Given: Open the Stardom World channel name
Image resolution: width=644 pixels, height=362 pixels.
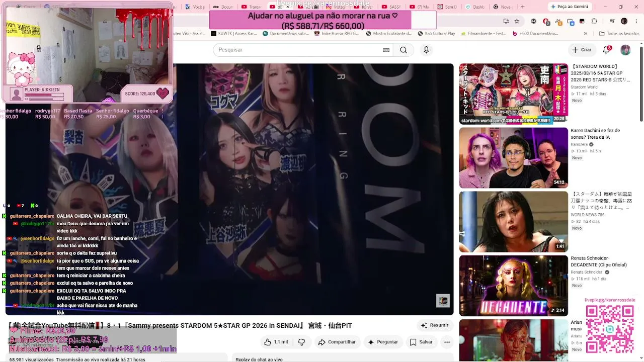Looking at the screenshot, I should [x=584, y=87].
